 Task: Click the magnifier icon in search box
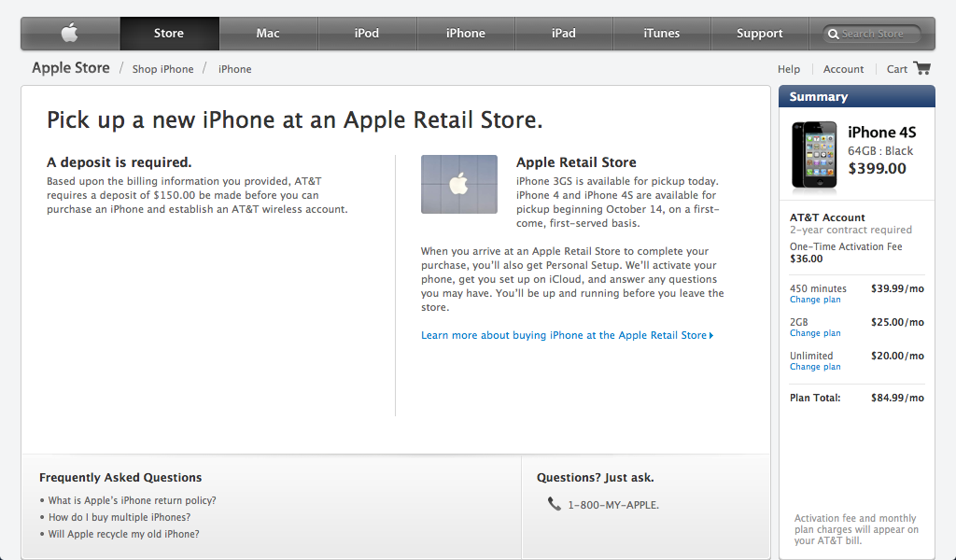(x=833, y=35)
